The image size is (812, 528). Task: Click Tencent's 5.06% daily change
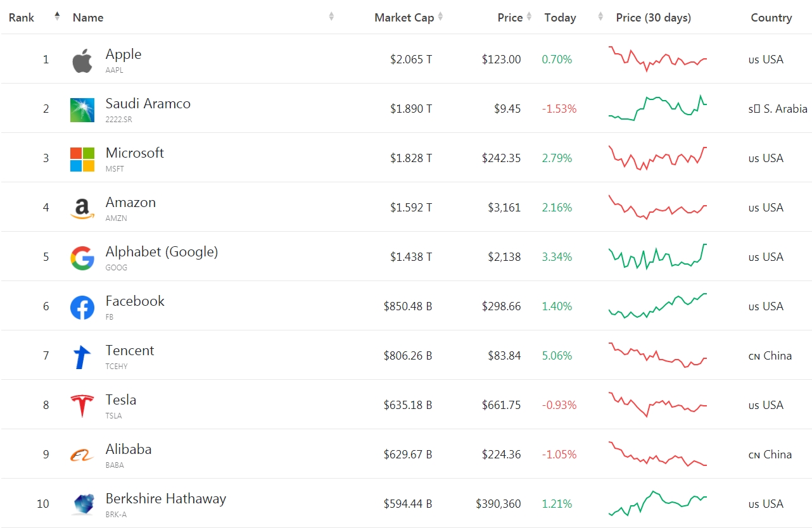click(557, 356)
